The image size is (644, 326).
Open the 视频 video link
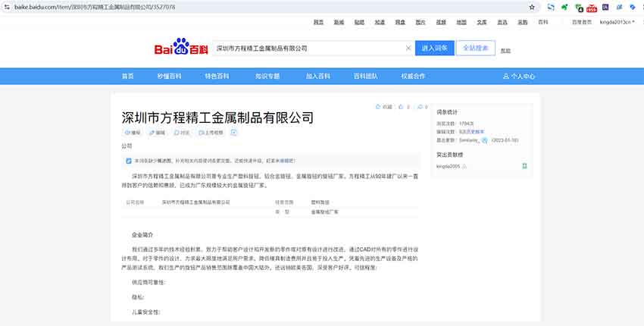pos(441,22)
